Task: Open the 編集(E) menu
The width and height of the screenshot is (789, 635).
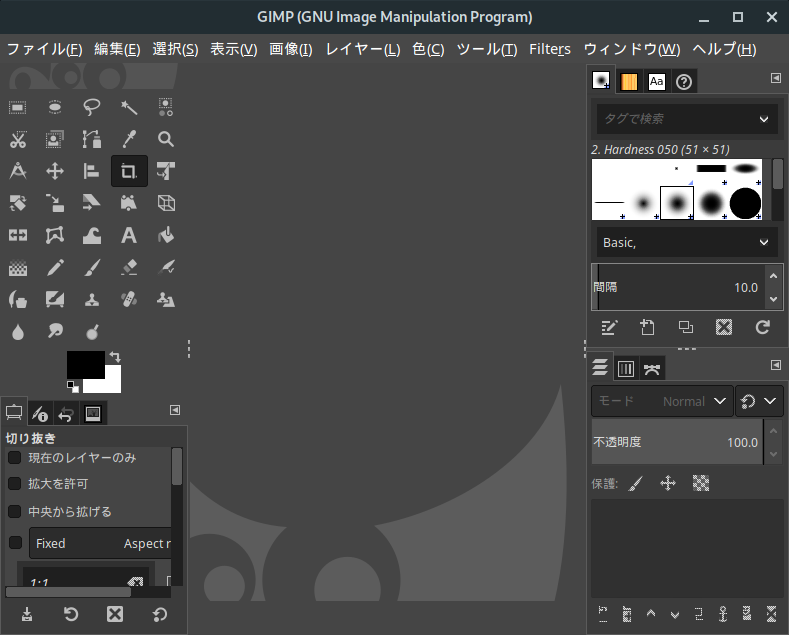Action: point(117,49)
